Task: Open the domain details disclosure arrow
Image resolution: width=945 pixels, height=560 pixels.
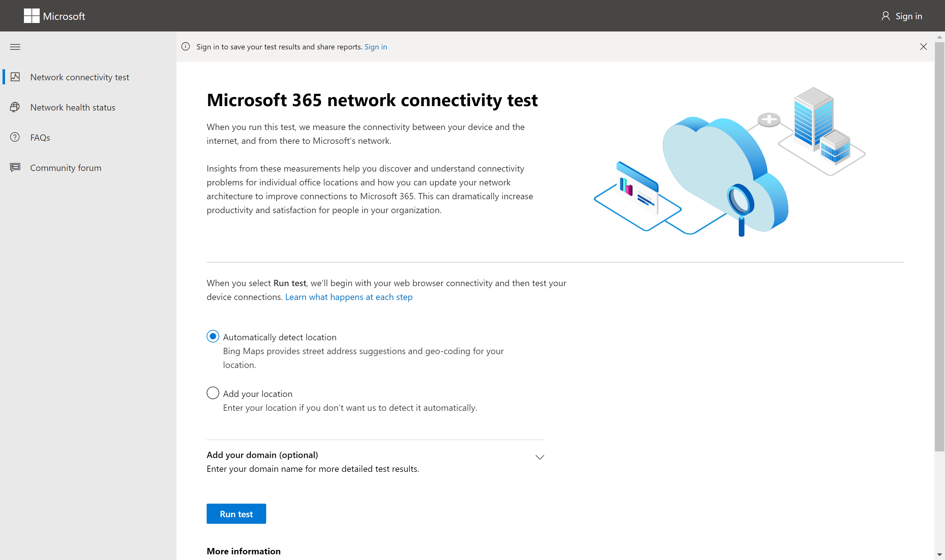Action: 540,457
